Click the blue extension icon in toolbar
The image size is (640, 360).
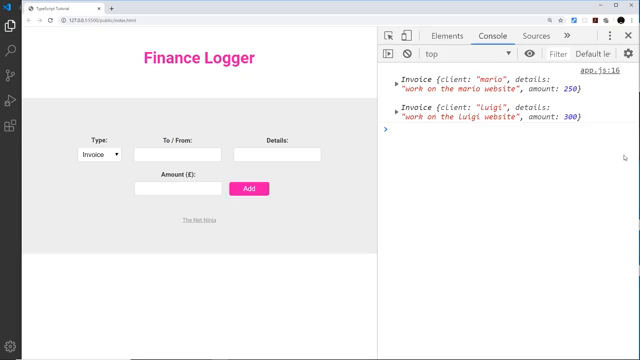(x=574, y=20)
